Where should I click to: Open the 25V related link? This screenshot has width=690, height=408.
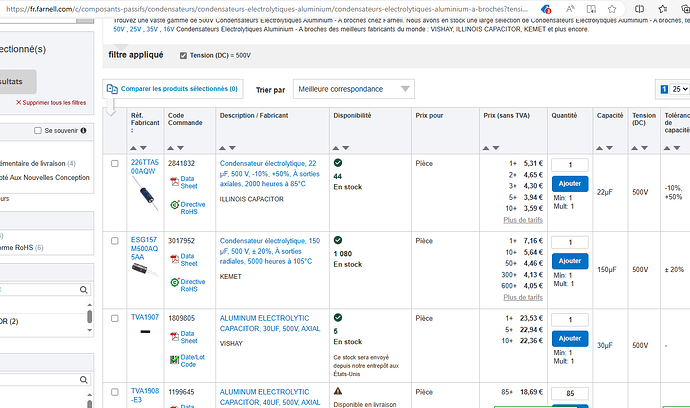pyautogui.click(x=136, y=29)
